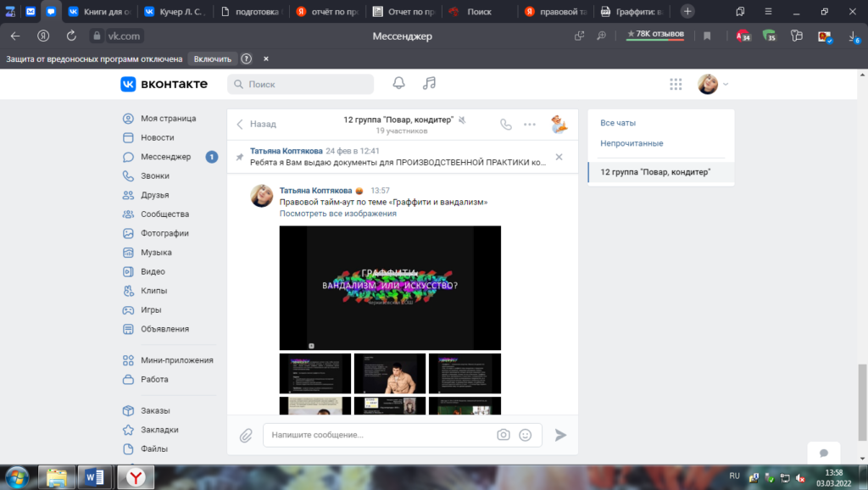Click the notifications bell icon
This screenshot has height=490, width=868.
coord(398,83)
